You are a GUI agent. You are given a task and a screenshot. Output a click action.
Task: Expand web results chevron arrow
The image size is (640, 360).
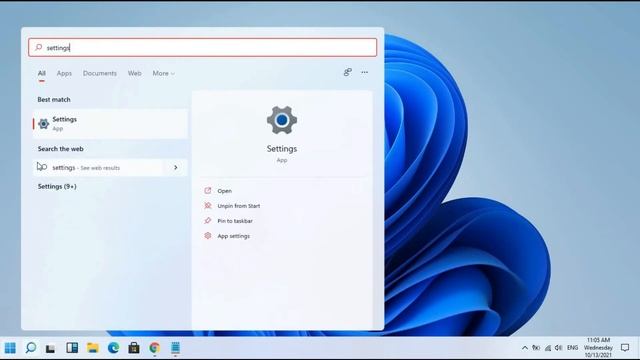[x=176, y=167]
